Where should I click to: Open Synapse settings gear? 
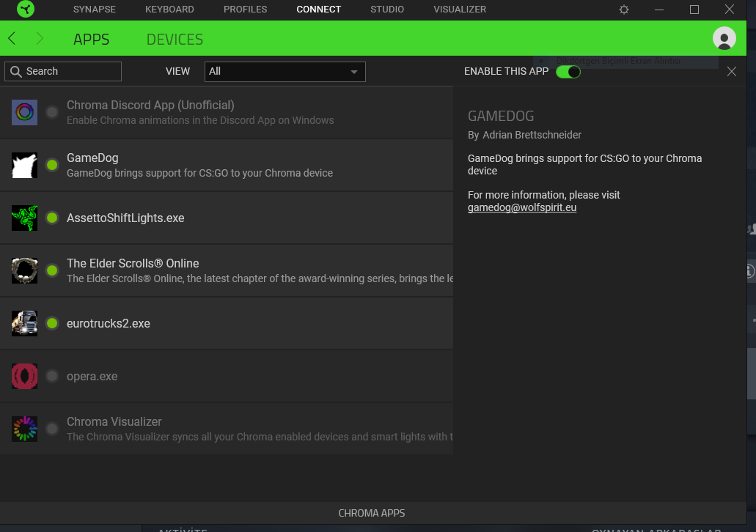point(624,10)
